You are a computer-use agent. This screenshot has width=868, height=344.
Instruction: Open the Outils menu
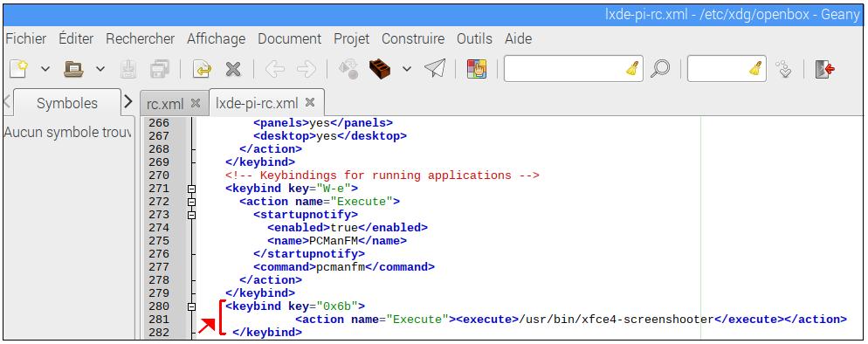[x=474, y=39]
